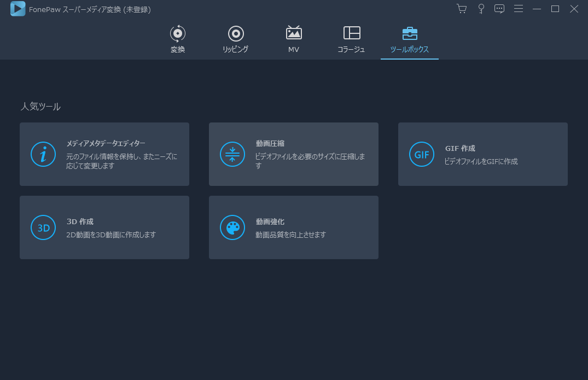Open the 動画圧縮 tool title
Viewport: 588px width, 380px height.
point(270,144)
